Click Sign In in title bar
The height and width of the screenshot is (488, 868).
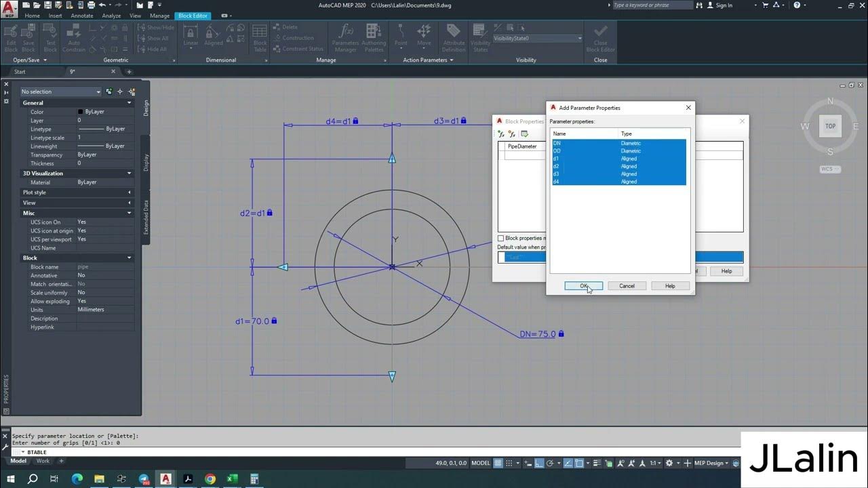click(x=719, y=5)
